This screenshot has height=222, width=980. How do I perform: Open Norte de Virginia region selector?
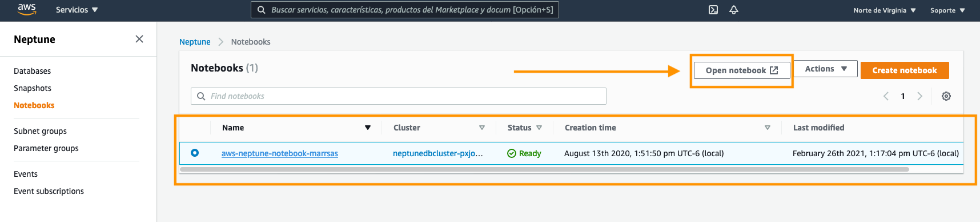pos(885,10)
